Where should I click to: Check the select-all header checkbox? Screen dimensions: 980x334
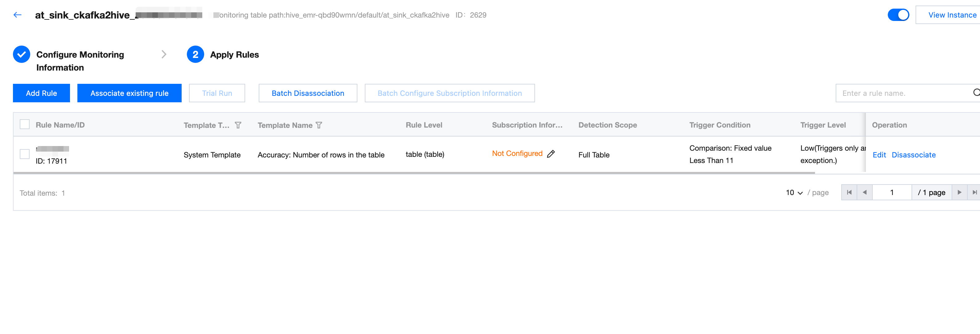tap(25, 124)
